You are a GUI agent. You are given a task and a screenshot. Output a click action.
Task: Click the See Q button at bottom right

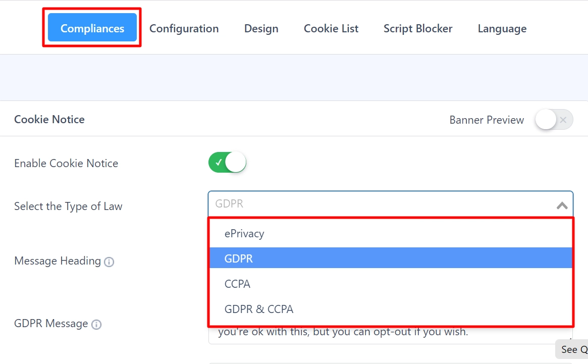(x=572, y=349)
